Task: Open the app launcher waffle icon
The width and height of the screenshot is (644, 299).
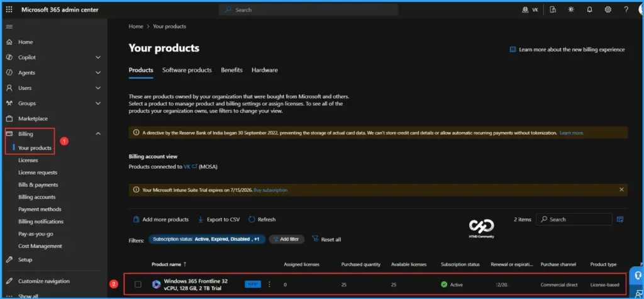Action: 9,10
